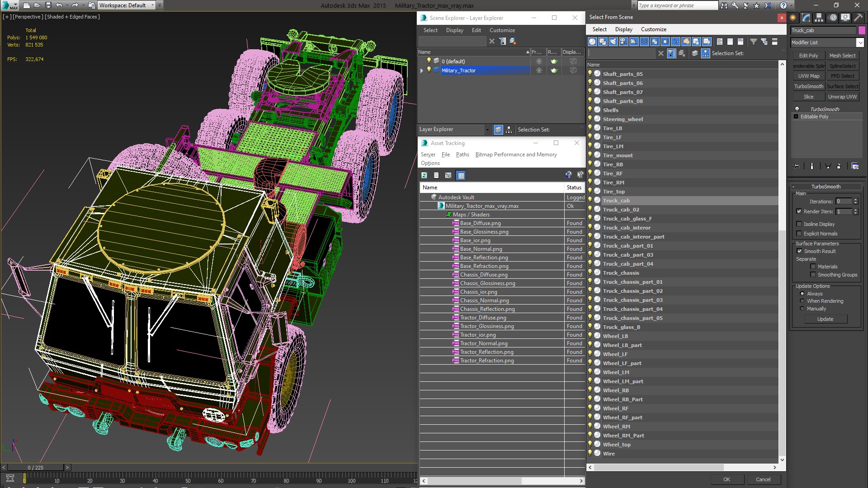Open the Motion panel tab icon
The image size is (868, 488).
[x=832, y=18]
